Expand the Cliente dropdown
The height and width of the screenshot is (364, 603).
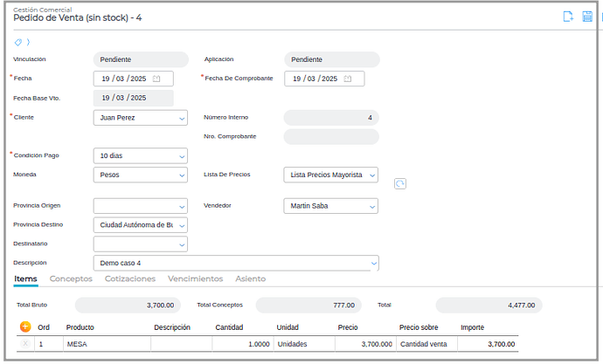[x=182, y=118]
